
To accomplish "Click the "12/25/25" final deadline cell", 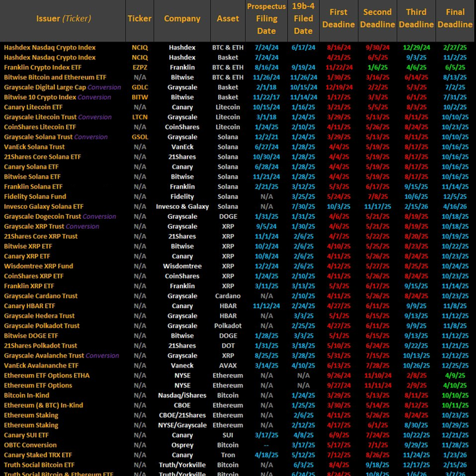I will click(x=455, y=366).
